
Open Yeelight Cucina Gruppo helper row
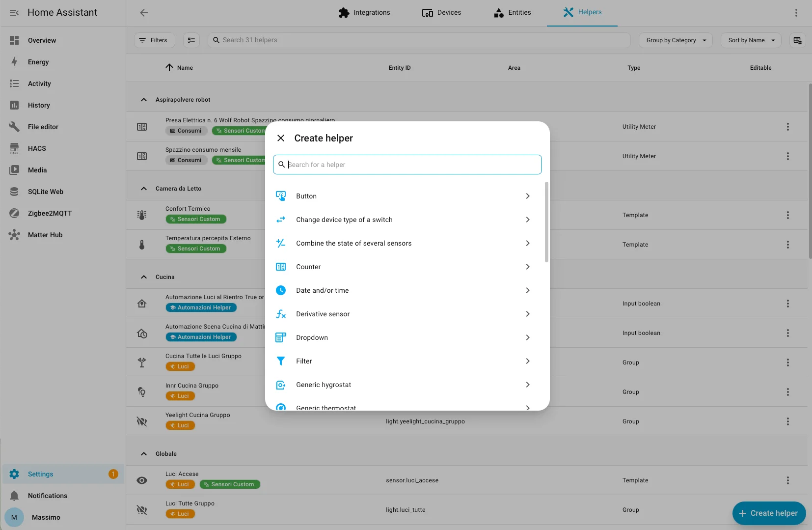click(x=466, y=421)
